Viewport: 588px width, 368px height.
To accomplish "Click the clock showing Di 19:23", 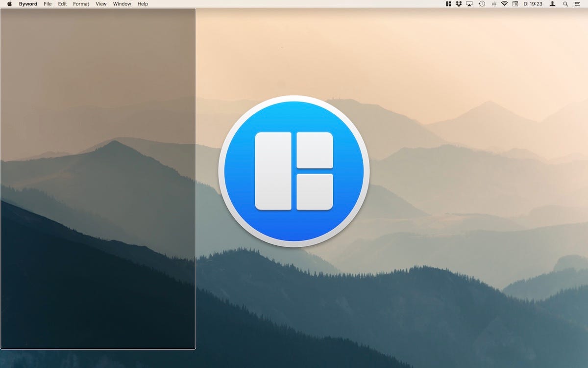I will pyautogui.click(x=533, y=4).
